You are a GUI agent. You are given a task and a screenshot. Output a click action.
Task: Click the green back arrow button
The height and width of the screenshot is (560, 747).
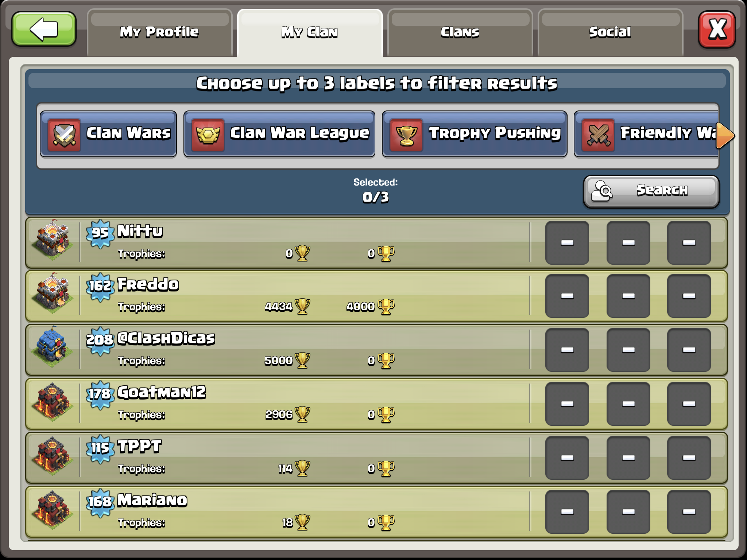tap(44, 29)
